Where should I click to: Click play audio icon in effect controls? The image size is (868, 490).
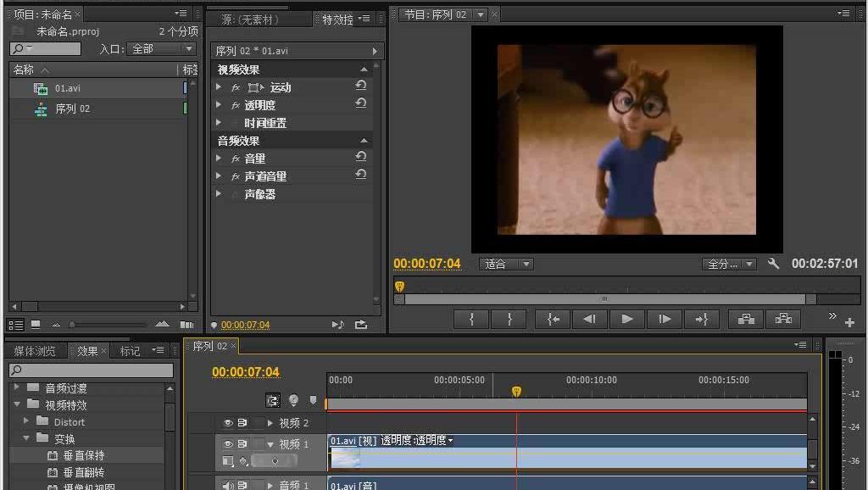337,325
